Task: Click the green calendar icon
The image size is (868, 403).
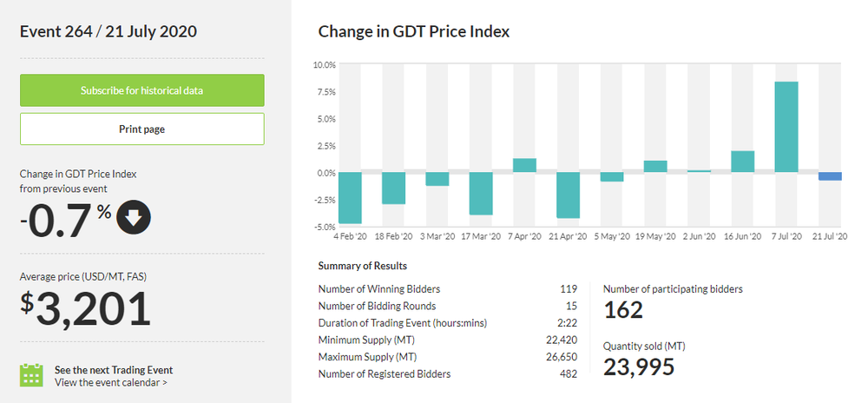Action: [31, 374]
